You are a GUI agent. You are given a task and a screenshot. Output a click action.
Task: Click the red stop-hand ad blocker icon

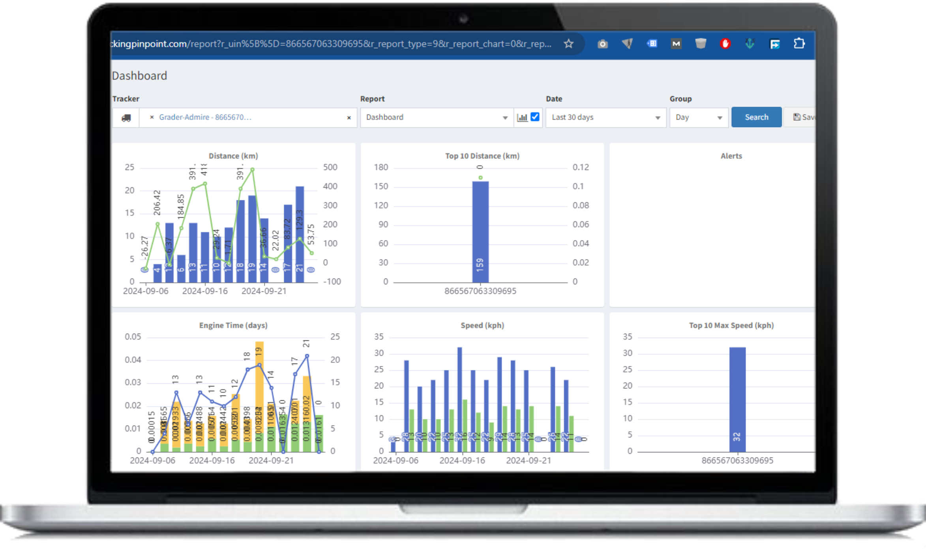pos(725,44)
